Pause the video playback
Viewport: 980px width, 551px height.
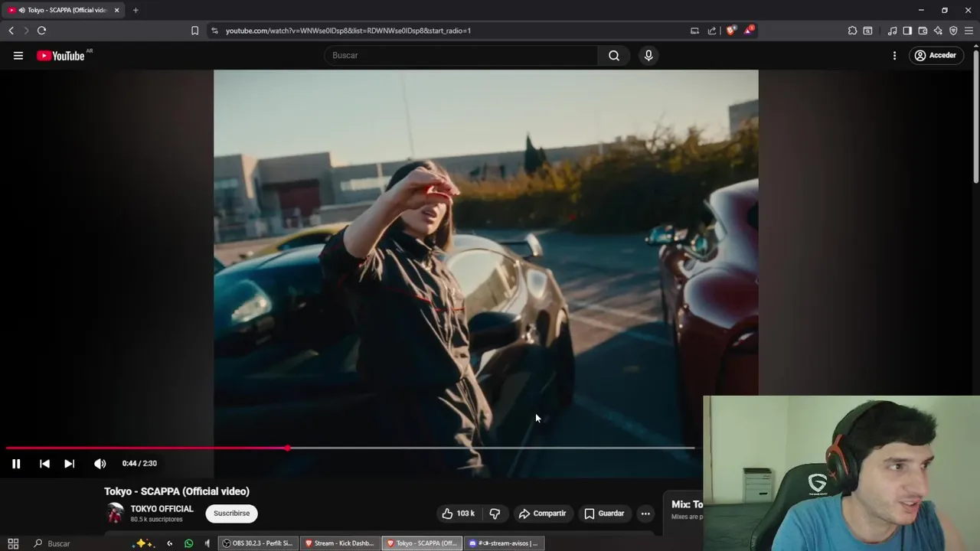click(x=16, y=463)
